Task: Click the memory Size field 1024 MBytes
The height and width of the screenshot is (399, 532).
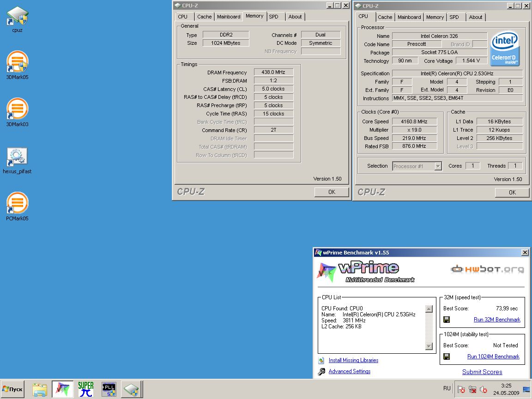Action: click(226, 43)
